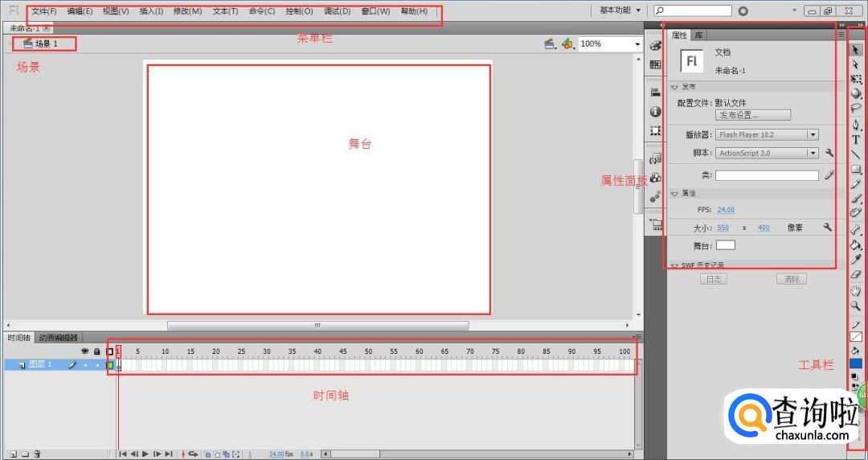Open the Color panel palette icon
Viewport: 868px width, 460px height.
(656, 46)
